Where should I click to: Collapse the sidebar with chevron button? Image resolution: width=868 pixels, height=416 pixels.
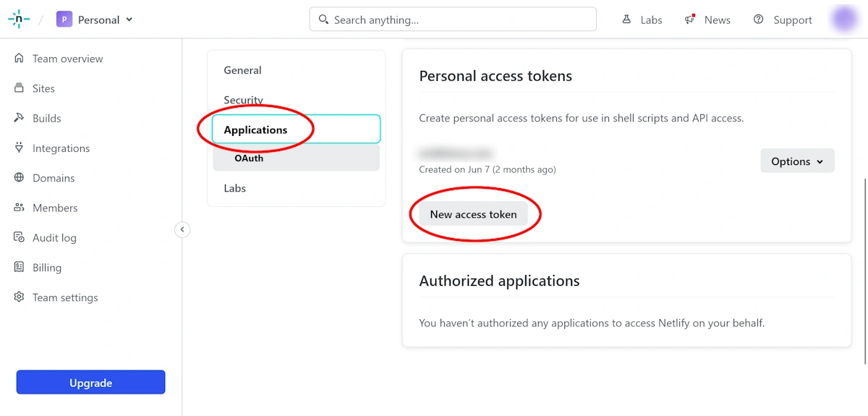[182, 229]
